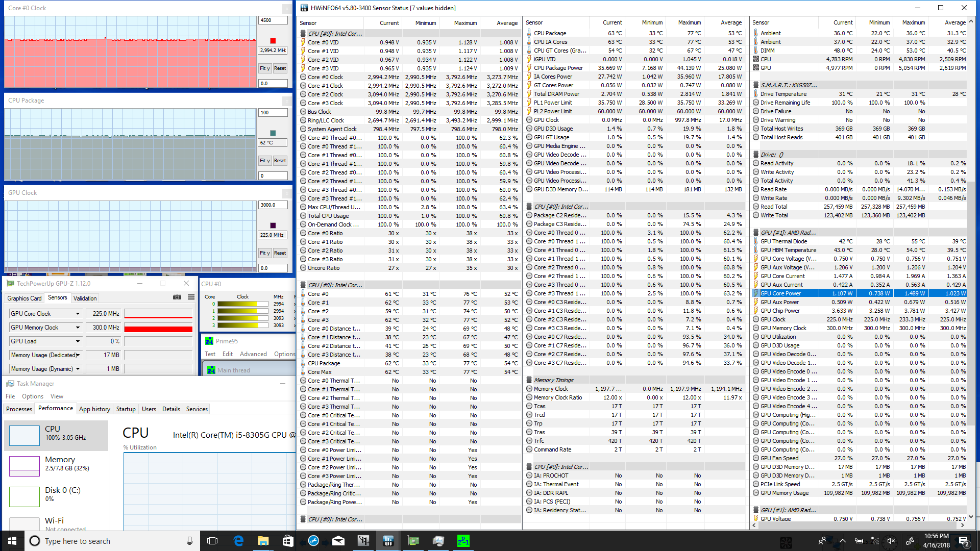
Task: Reset the Core #0 Clock graph
Action: click(280, 68)
